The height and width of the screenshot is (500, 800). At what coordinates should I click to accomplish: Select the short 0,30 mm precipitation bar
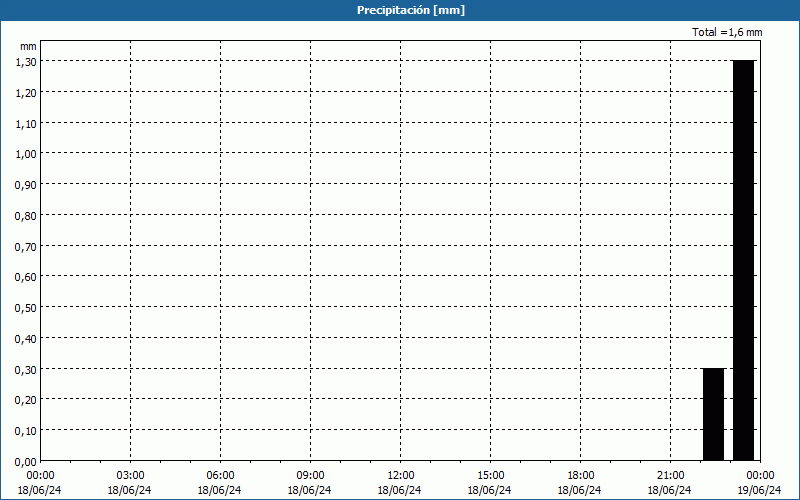coord(713,414)
